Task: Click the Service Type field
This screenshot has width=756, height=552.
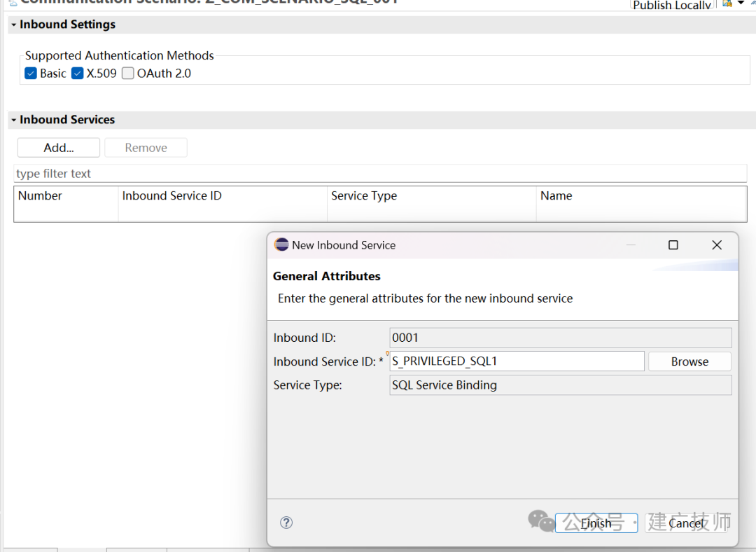Action: click(x=560, y=385)
